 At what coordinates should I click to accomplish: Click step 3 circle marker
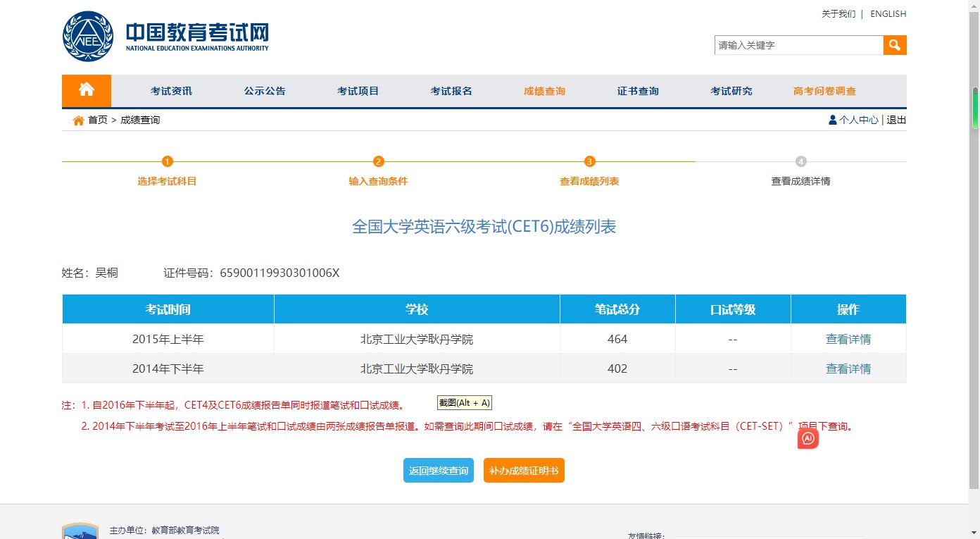[589, 161]
